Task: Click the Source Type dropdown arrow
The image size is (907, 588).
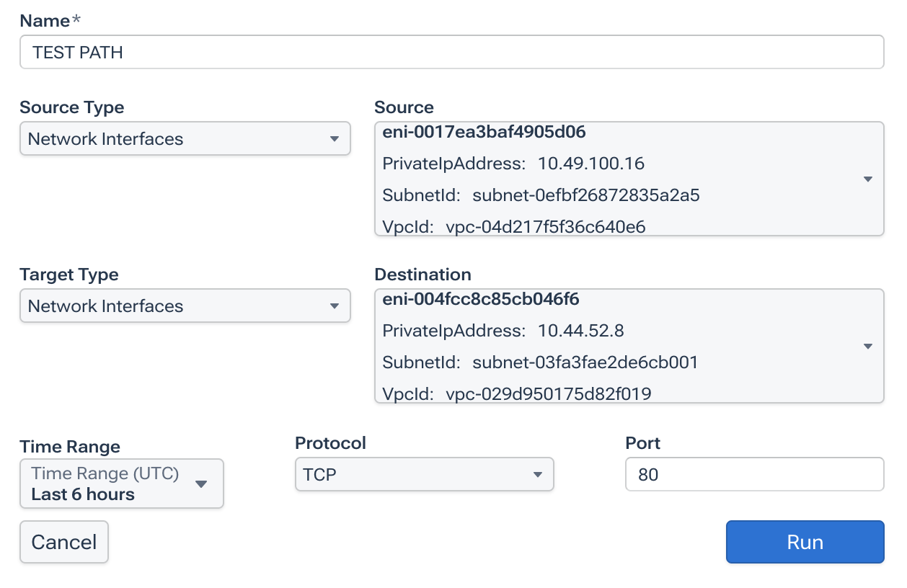Action: coord(334,139)
